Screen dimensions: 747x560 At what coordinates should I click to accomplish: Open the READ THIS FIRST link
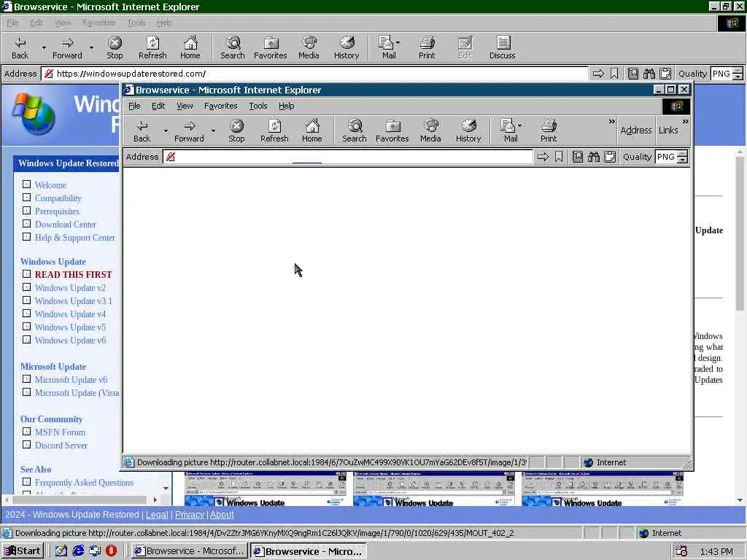pyautogui.click(x=74, y=274)
